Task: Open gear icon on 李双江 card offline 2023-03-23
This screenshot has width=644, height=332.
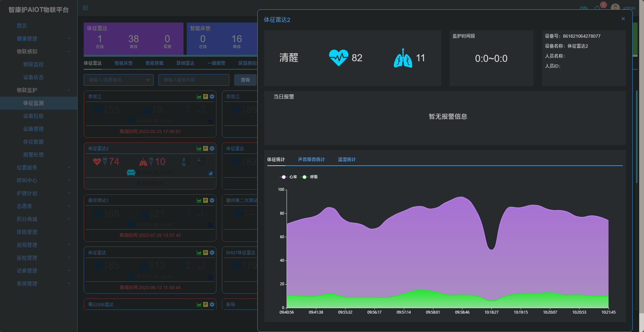Action: [x=212, y=97]
